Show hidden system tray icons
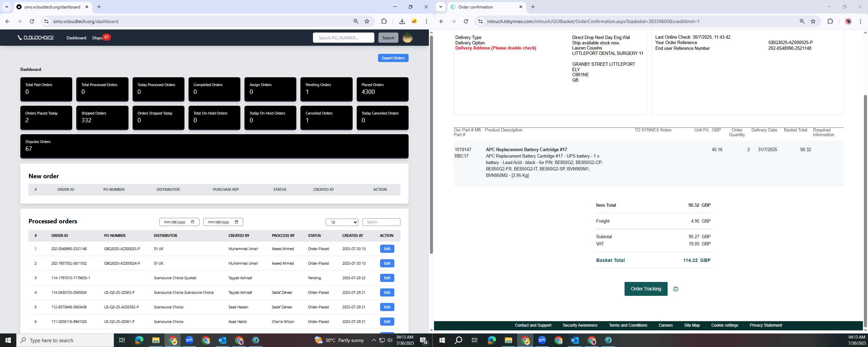Screen dimensions: 868x347 click(x=374, y=340)
